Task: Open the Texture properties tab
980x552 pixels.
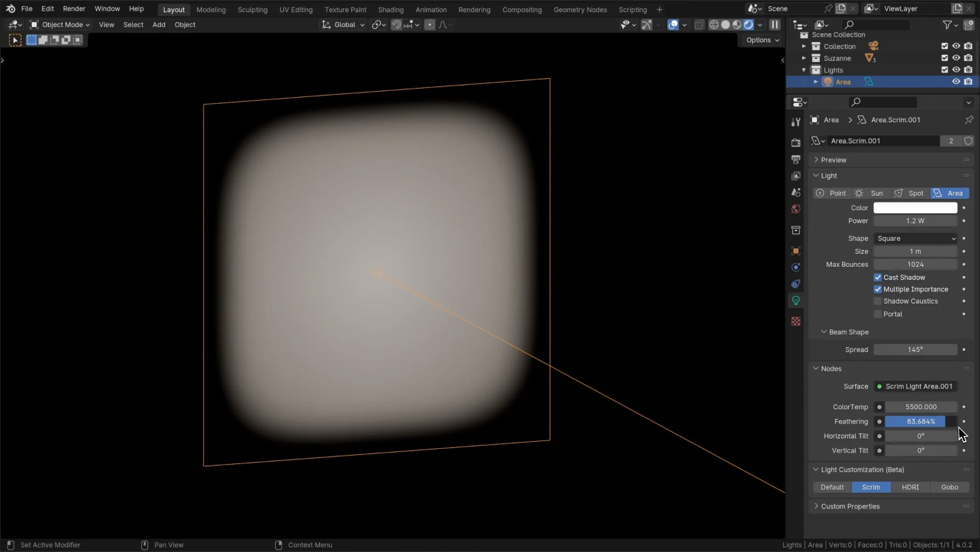Action: (x=796, y=321)
